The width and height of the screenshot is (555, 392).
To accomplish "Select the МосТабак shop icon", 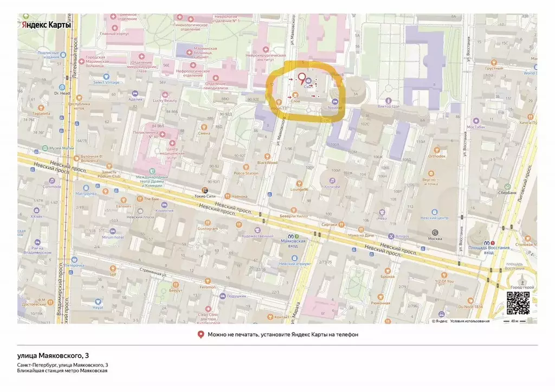I will point(476,121).
